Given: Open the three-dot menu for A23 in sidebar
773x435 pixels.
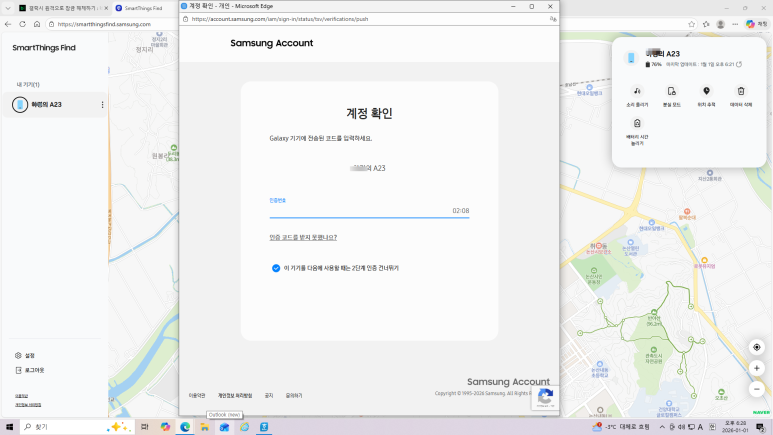Looking at the screenshot, I should pyautogui.click(x=102, y=105).
